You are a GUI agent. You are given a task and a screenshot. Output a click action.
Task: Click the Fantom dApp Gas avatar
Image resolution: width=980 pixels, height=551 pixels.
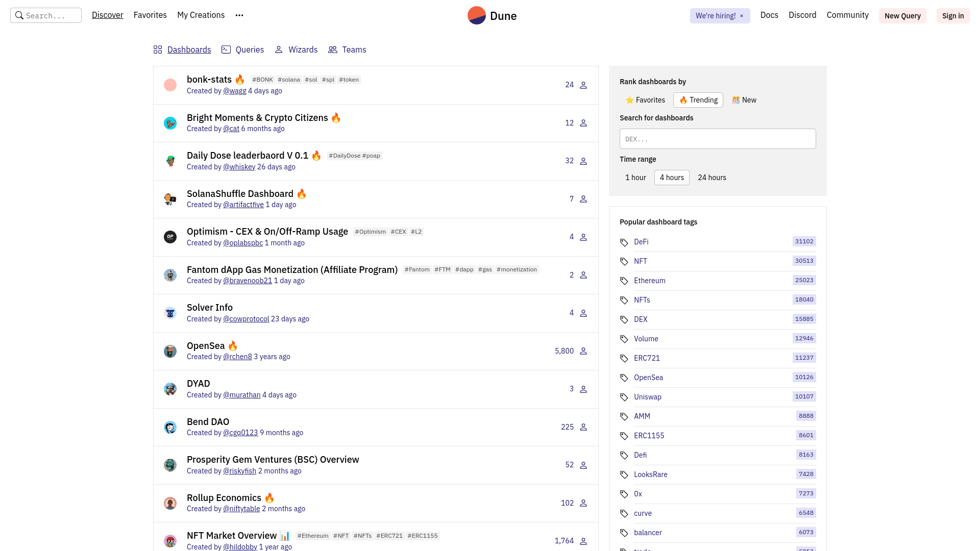(x=170, y=275)
